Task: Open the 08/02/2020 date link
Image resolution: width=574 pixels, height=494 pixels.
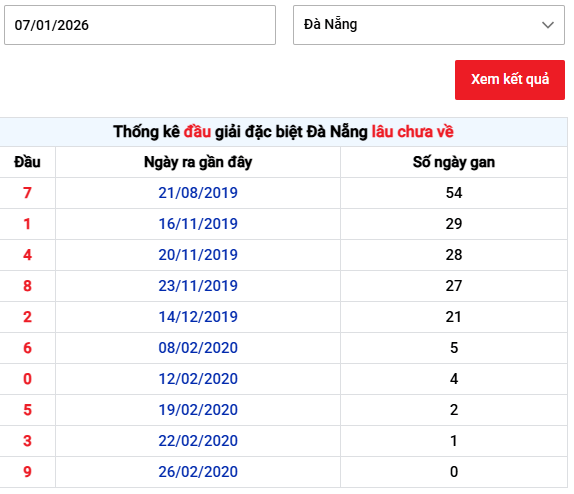Action: pos(198,348)
